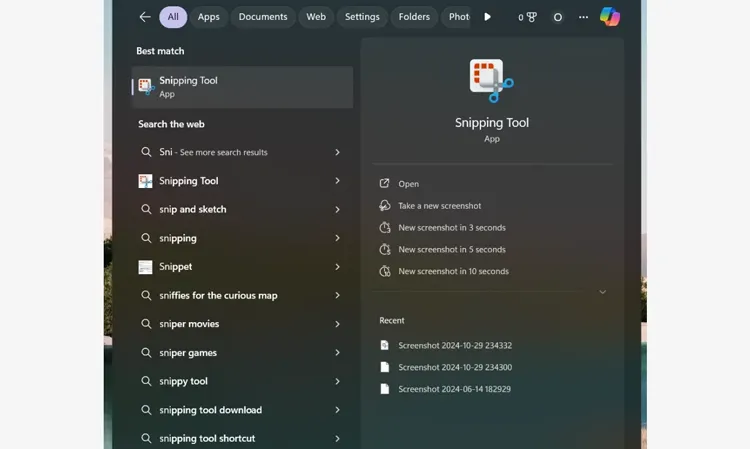Click the 'Take a new screenshot' icon
The image size is (750, 449).
click(385, 206)
